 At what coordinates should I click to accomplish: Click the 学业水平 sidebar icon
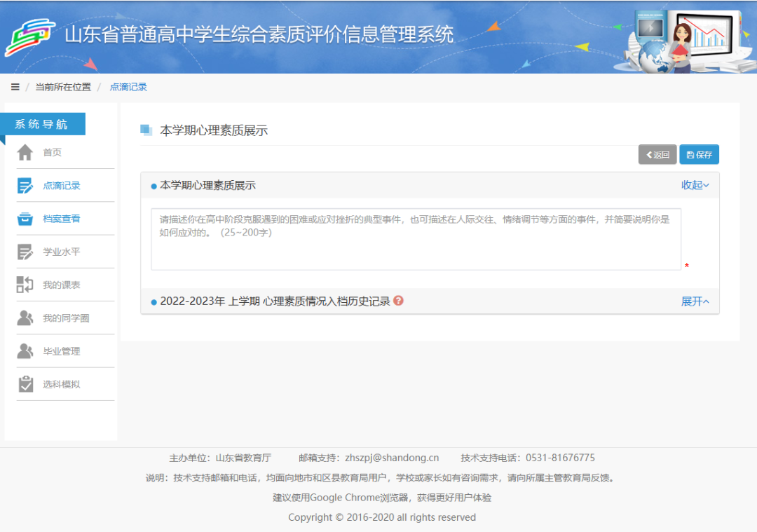[25, 251]
